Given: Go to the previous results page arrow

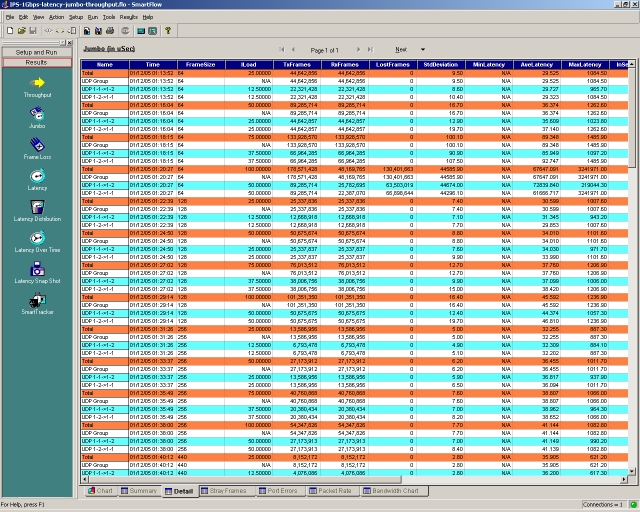Looking at the screenshot, I should [293, 50].
